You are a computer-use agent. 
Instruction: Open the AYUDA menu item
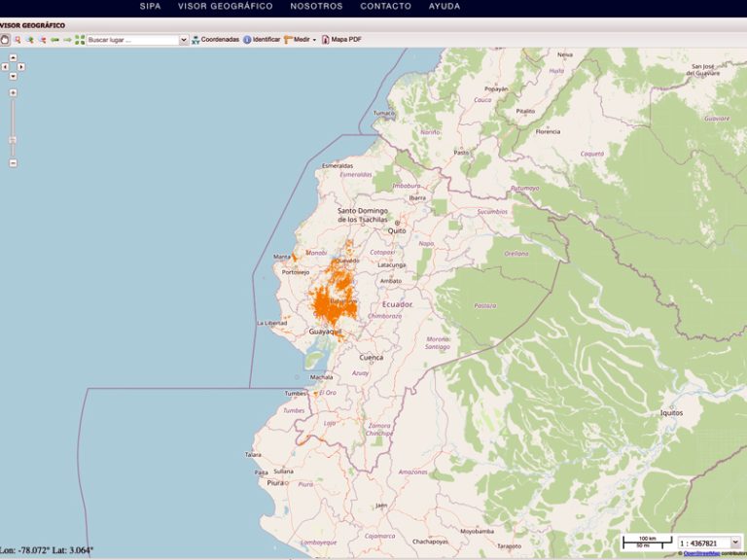click(x=444, y=6)
